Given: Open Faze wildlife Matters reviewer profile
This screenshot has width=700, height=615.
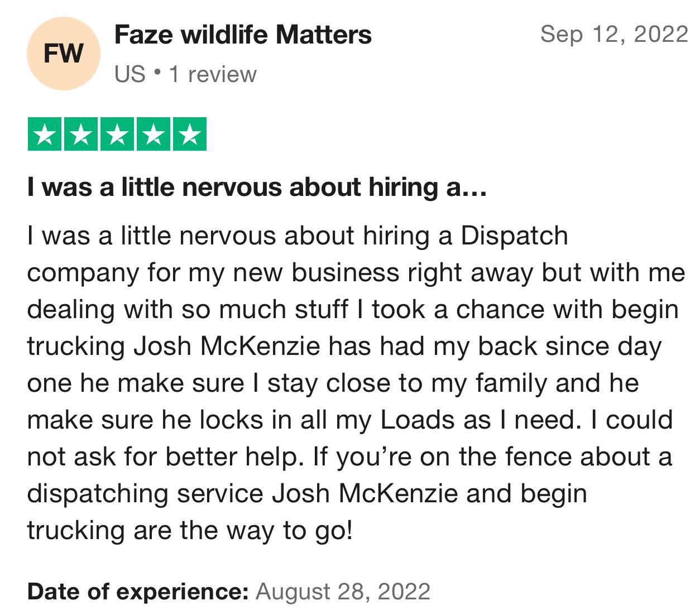Looking at the screenshot, I should pos(243,35).
